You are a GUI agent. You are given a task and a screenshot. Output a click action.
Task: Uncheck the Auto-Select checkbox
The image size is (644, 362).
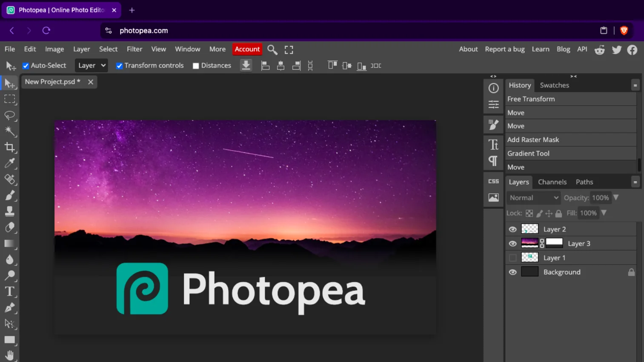(x=26, y=66)
